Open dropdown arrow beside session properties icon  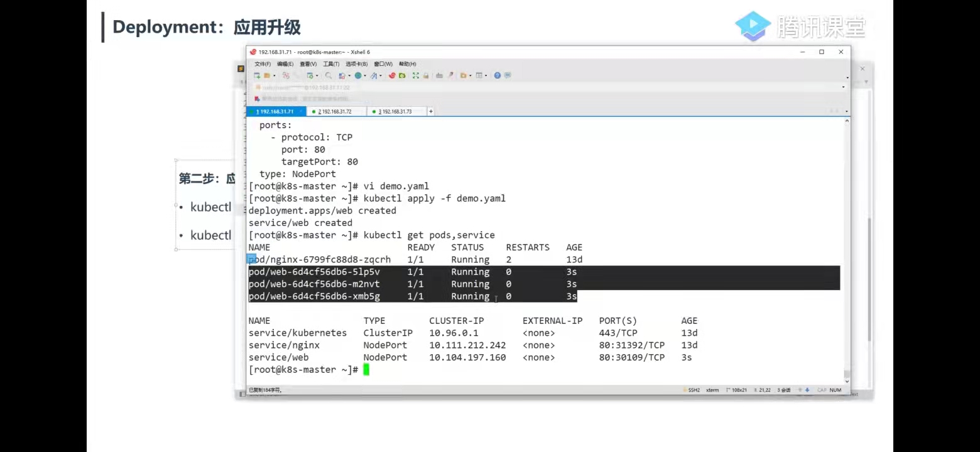(x=317, y=76)
